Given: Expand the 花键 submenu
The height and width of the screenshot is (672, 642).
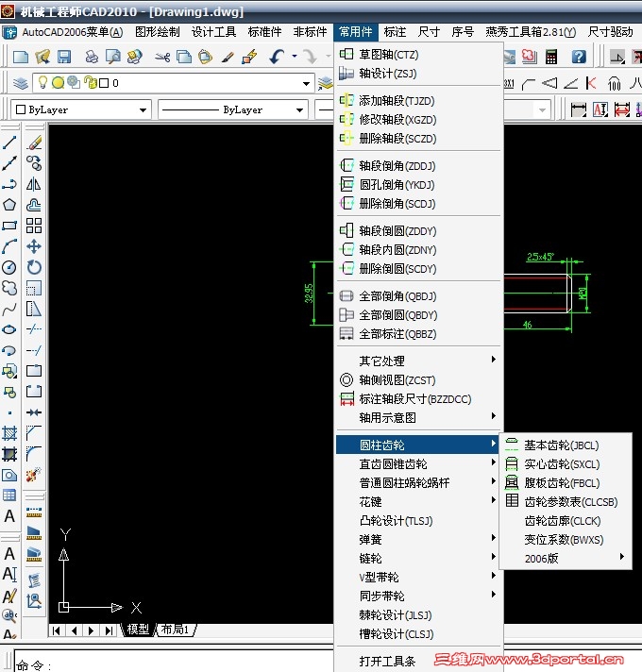Looking at the screenshot, I should coord(418,501).
